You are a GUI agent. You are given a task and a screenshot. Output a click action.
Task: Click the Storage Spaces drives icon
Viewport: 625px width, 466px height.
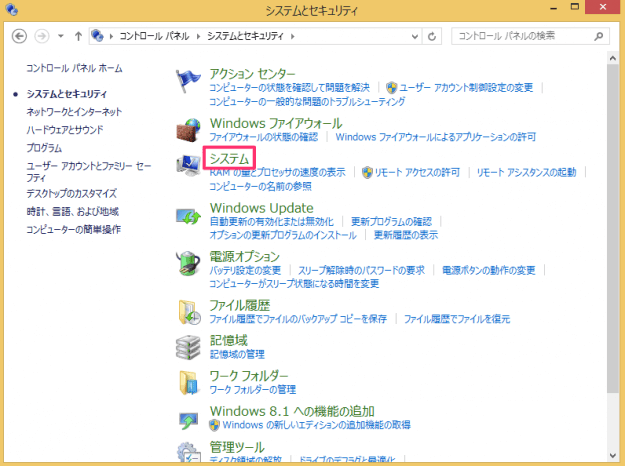click(x=188, y=346)
